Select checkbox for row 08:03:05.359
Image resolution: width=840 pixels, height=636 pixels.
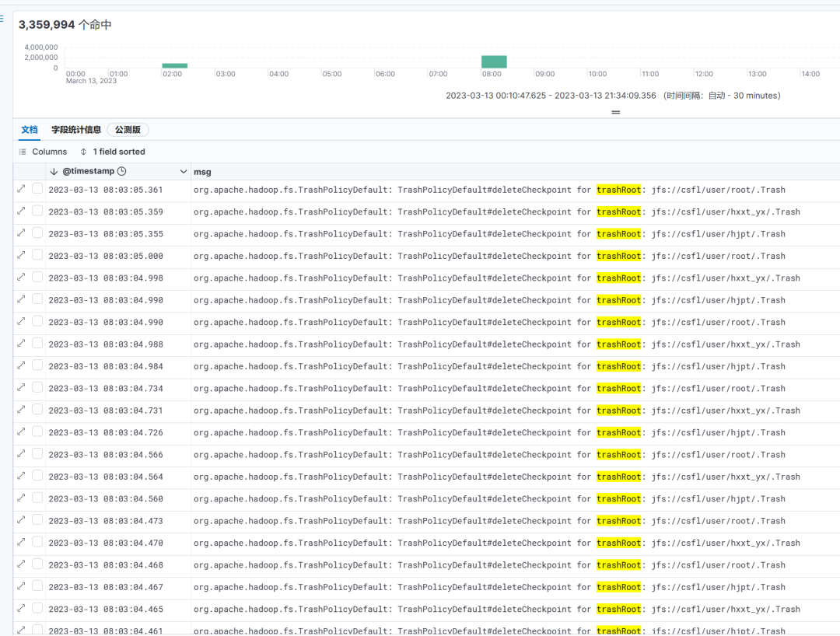pyautogui.click(x=37, y=211)
